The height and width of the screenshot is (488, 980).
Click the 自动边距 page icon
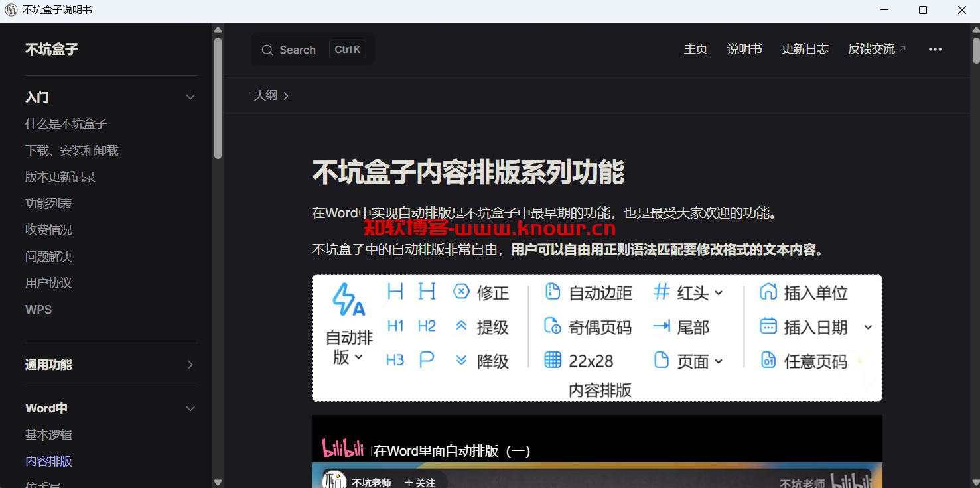[x=552, y=292]
